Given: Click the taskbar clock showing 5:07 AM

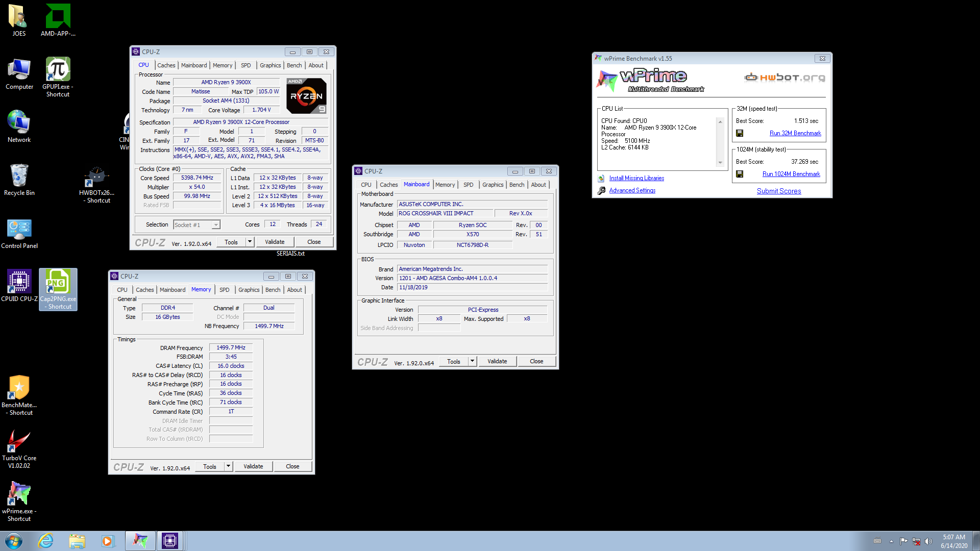Looking at the screenshot, I should click(953, 541).
